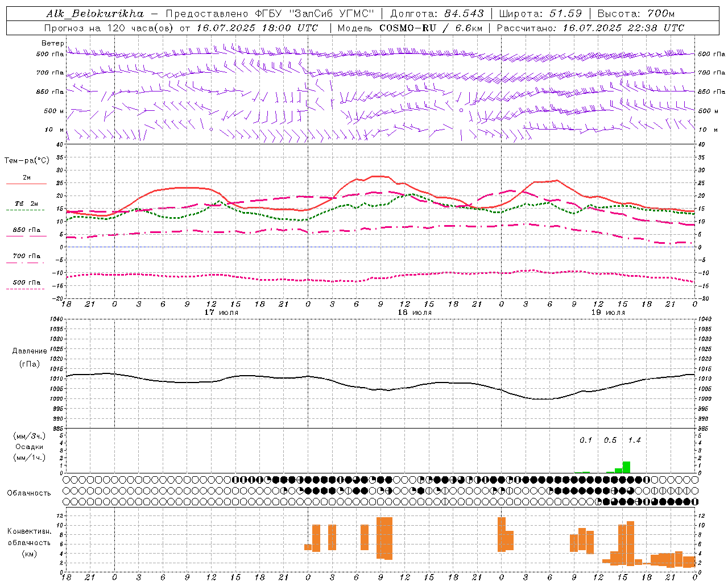Click the Широта: 51.59 latitude value
The width and height of the screenshot is (728, 582).
pos(541,14)
